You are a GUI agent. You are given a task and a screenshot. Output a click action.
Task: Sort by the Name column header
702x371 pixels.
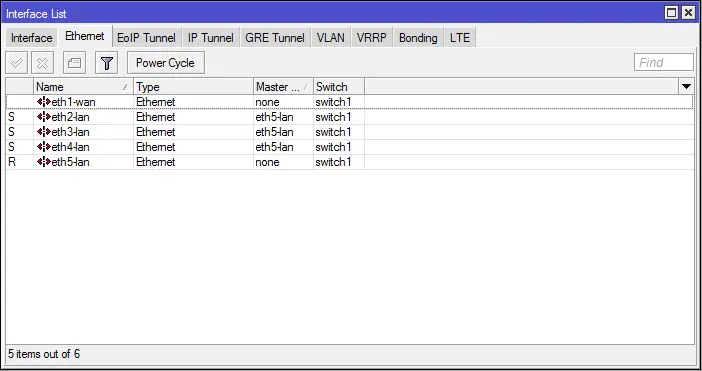coord(83,86)
